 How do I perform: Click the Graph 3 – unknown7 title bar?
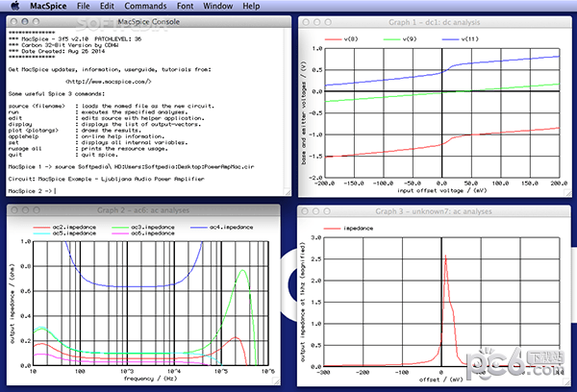coord(434,211)
